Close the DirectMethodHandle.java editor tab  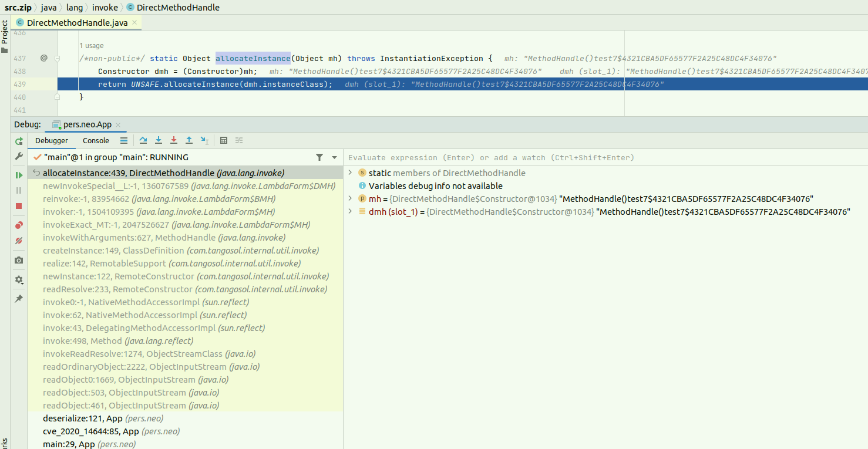134,22
